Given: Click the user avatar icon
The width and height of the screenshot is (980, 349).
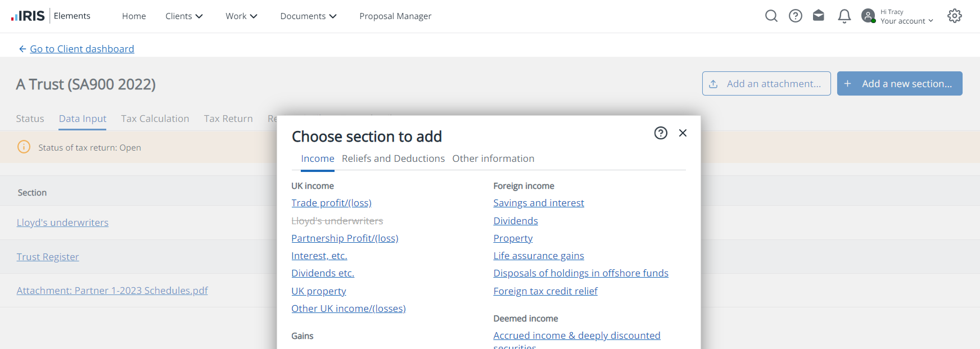Looking at the screenshot, I should pyautogui.click(x=868, y=16).
